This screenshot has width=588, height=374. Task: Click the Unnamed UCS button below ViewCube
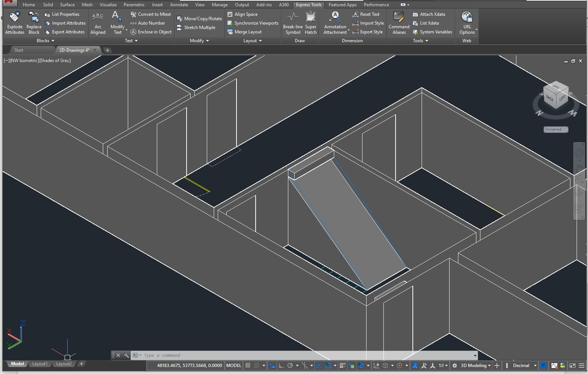(556, 129)
